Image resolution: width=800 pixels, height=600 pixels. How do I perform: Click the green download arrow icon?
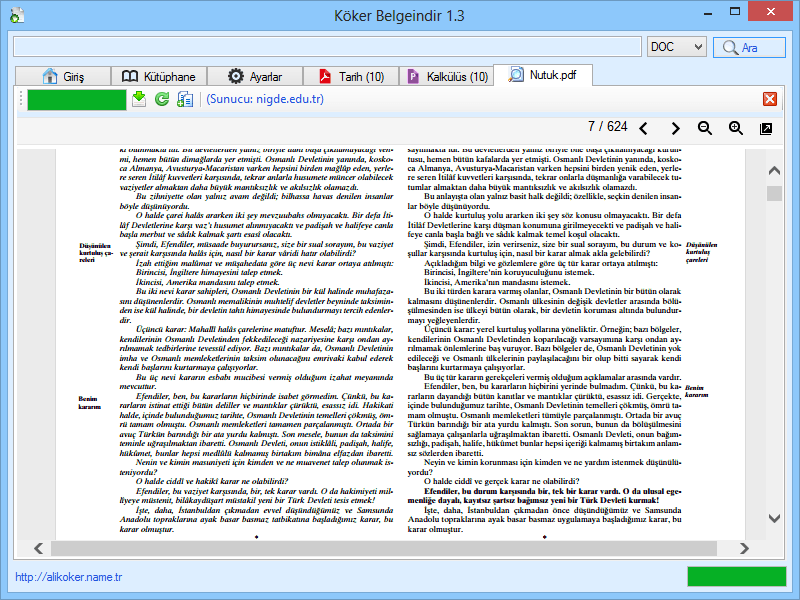[139, 99]
